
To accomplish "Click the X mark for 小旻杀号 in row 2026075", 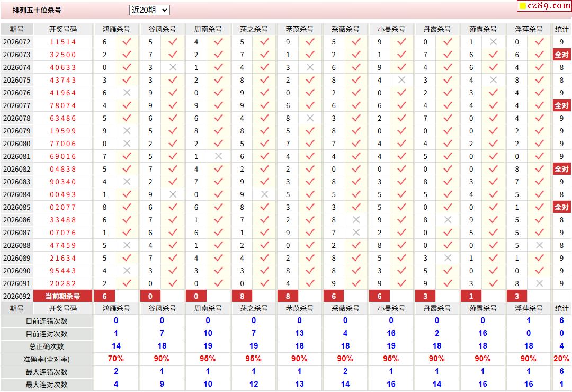I will [x=401, y=80].
